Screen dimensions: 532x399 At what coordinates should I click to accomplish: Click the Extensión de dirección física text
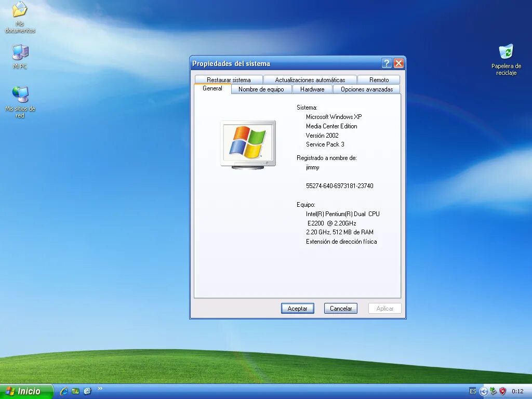(341, 242)
